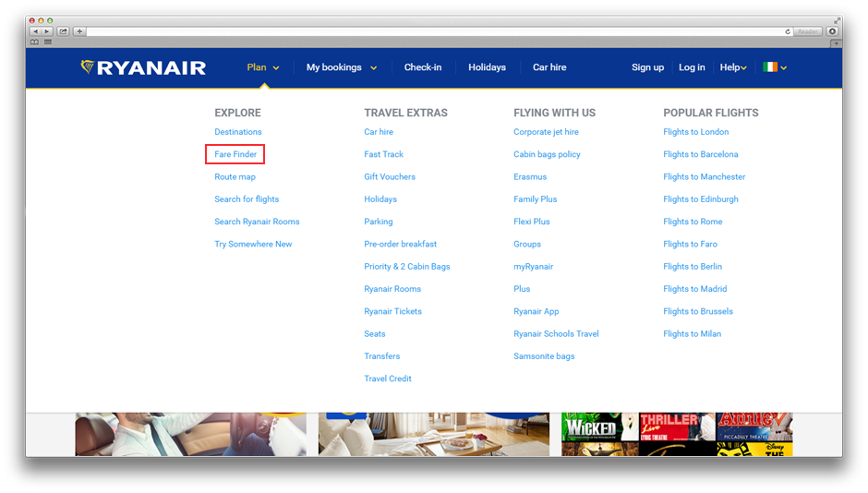This screenshot has height=493, width=868.
Task: Click Log in
Action: (x=692, y=67)
